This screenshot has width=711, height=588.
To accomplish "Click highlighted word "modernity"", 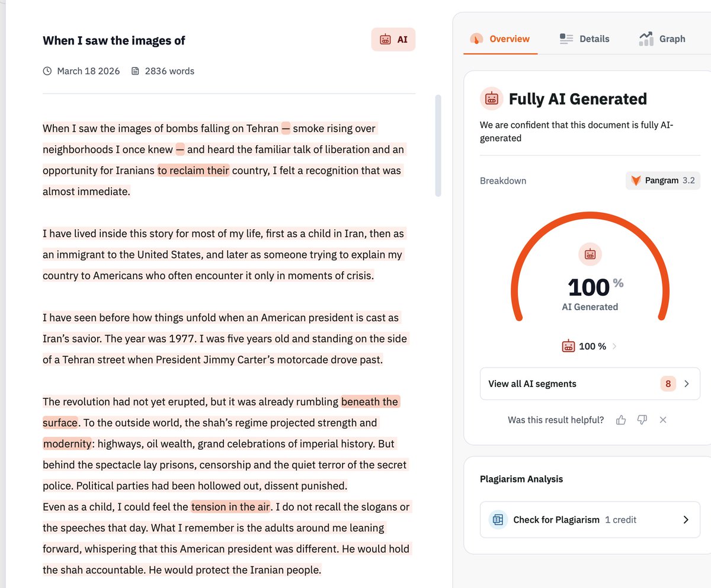I will tap(68, 444).
